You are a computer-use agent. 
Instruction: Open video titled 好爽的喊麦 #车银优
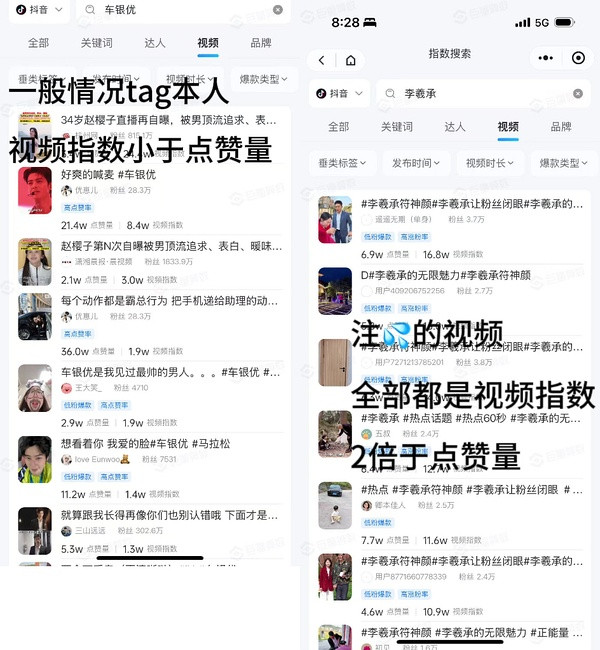(108, 175)
